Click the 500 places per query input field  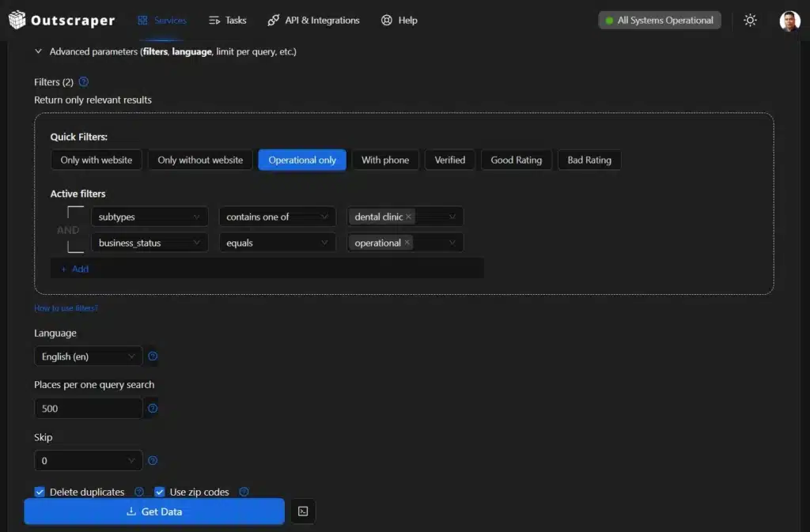click(88, 408)
